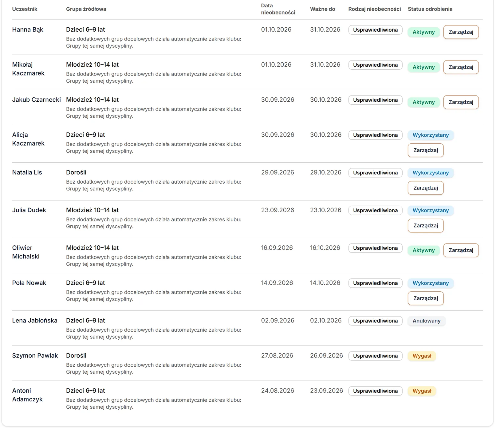Click the Status odrobienia column header
Viewport: 504px width, 436px height.
(x=430, y=9)
